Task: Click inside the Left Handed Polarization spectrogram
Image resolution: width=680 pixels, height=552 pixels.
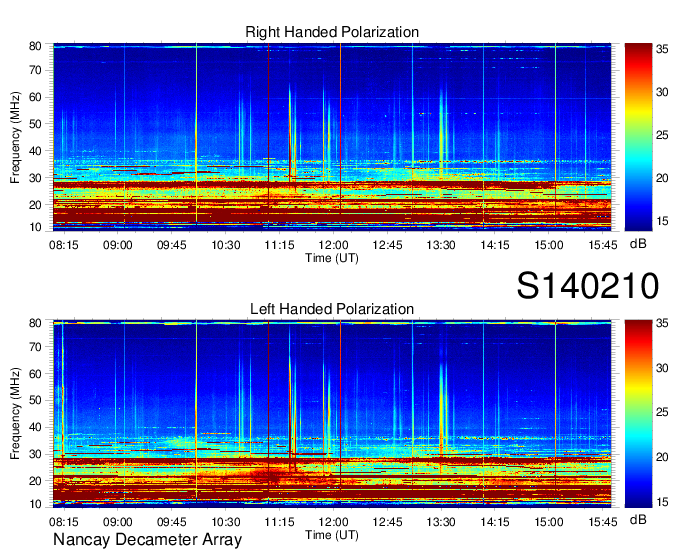Action: pos(332,414)
